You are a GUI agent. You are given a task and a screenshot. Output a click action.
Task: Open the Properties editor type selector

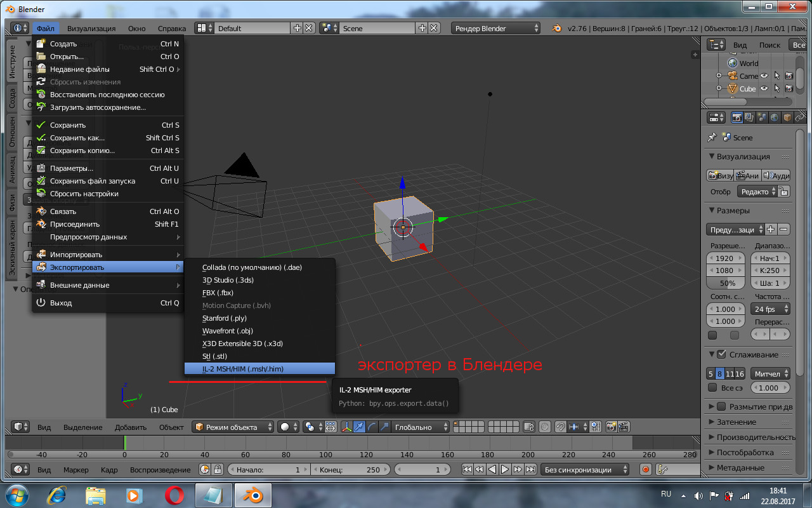[x=717, y=117]
